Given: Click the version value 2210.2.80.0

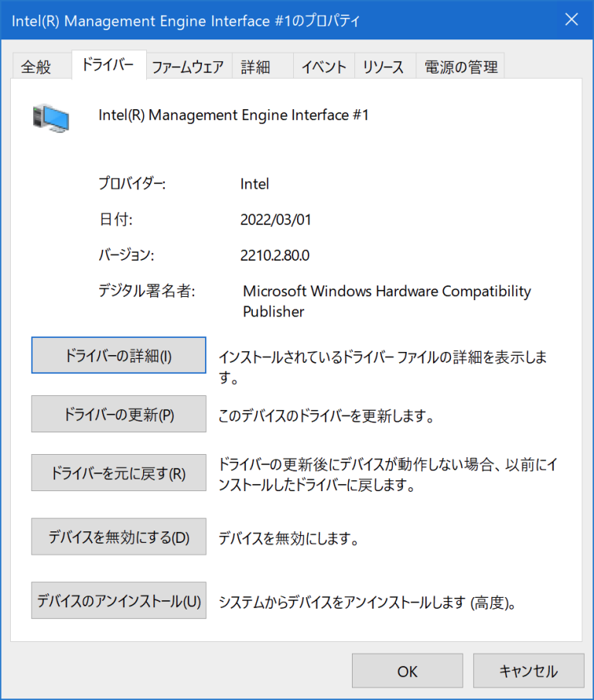Looking at the screenshot, I should (x=275, y=255).
